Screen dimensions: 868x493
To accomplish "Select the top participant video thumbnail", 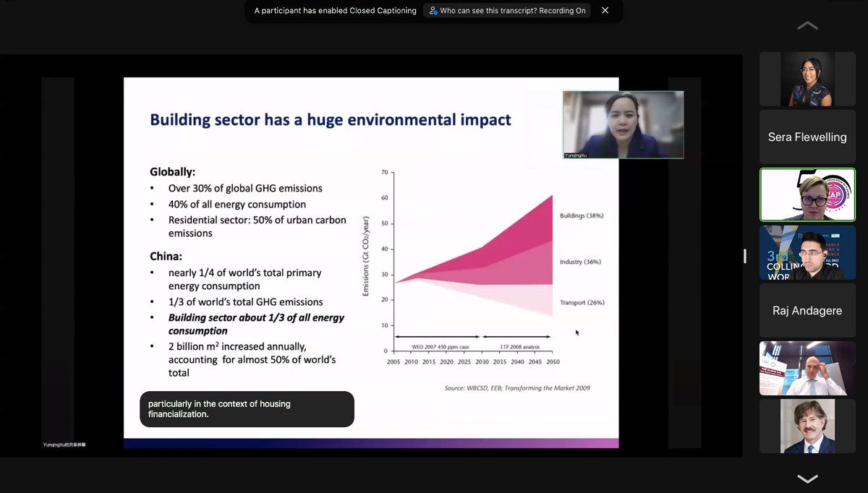I will pos(807,80).
